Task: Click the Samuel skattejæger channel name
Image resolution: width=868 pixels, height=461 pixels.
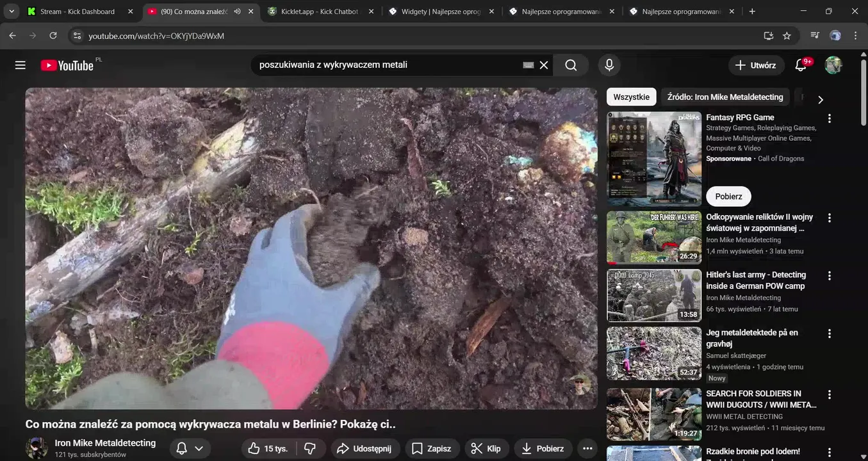Action: click(736, 355)
